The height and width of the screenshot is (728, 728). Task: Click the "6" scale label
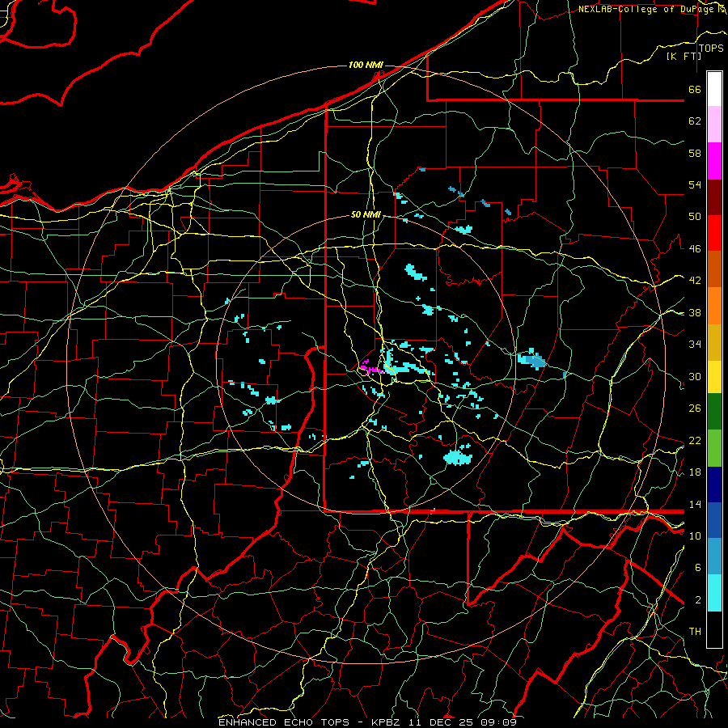click(x=697, y=568)
